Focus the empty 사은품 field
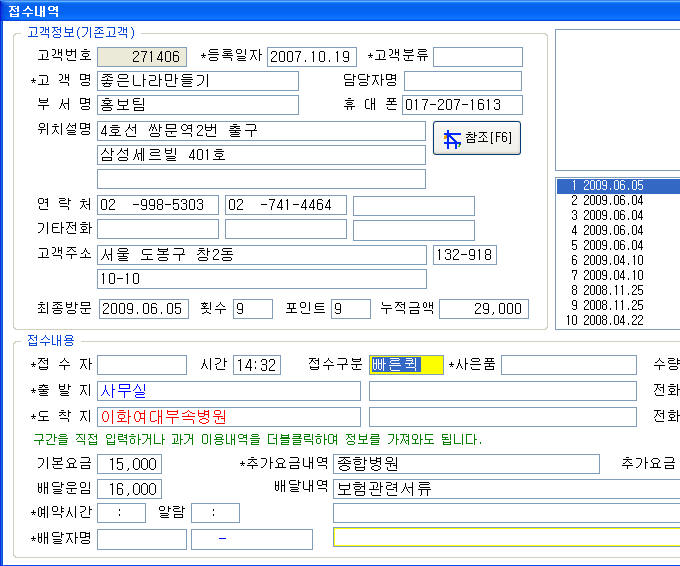Screen dimensions: 680x566 click(x=569, y=365)
